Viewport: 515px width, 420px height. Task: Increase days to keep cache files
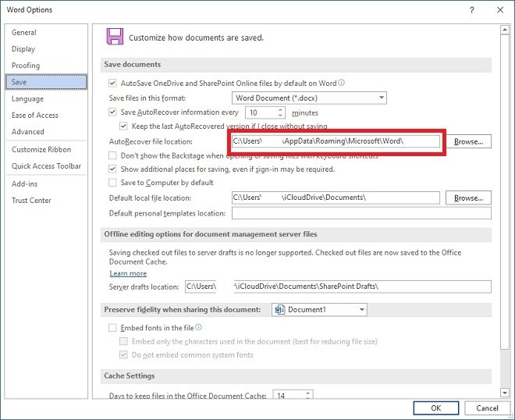(307, 393)
